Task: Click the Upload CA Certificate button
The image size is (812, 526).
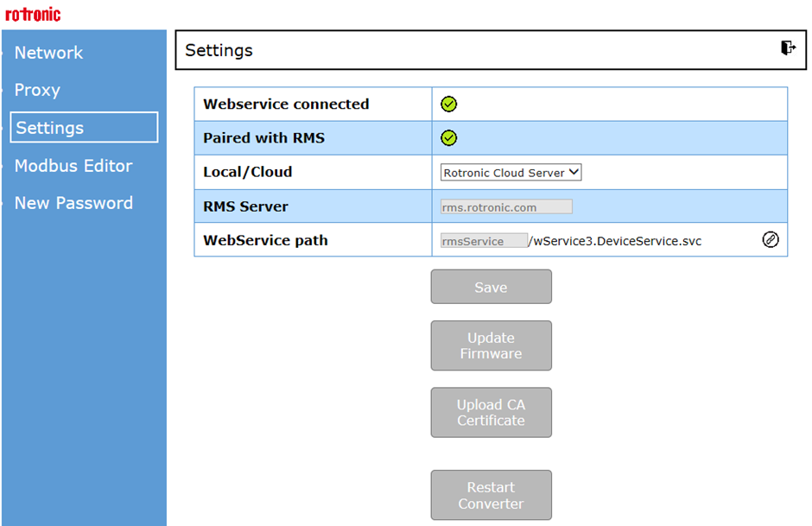Action: 491,413
